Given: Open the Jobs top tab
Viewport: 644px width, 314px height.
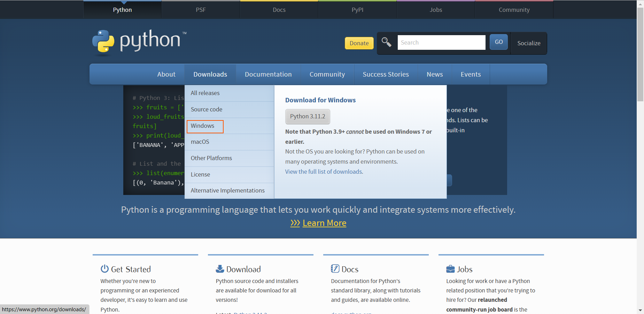Looking at the screenshot, I should [x=436, y=10].
